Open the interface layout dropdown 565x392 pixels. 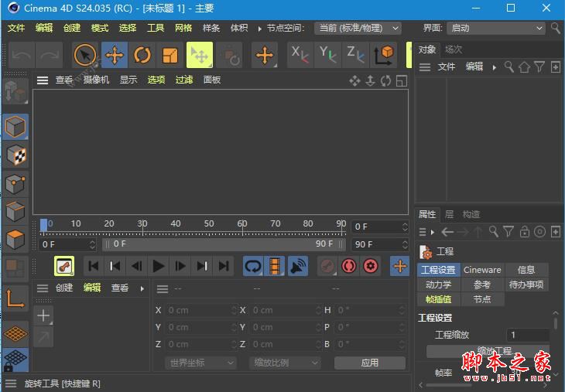497,28
